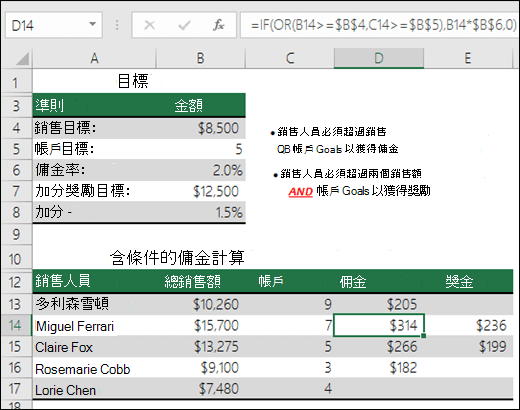Viewport: 520px width, 410px height.
Task: Select the Miguel Ferrari name cell
Action: coord(94,325)
